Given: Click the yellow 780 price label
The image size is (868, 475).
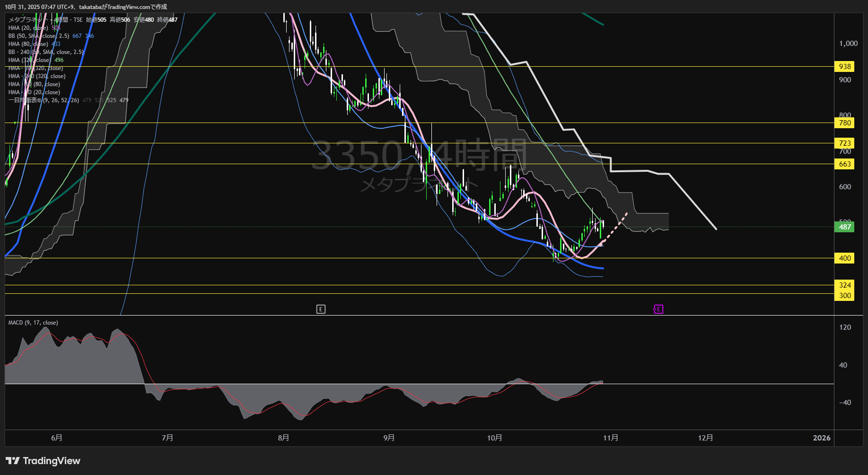Looking at the screenshot, I should point(845,123).
